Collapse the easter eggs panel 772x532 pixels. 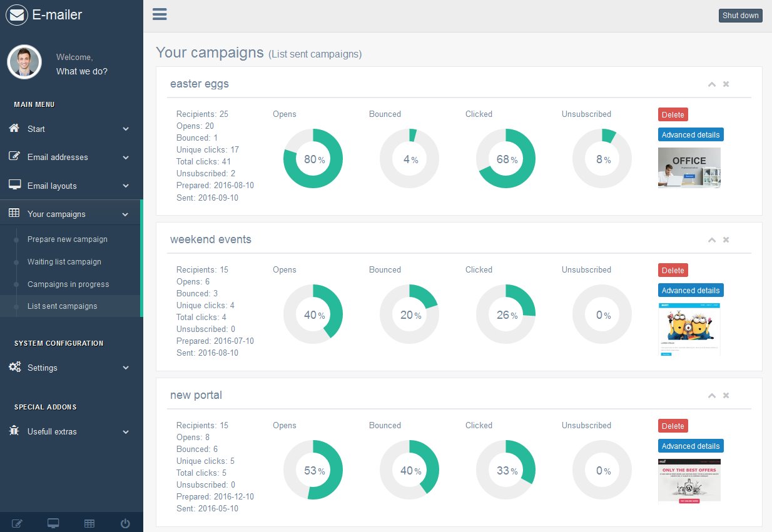pyautogui.click(x=711, y=84)
